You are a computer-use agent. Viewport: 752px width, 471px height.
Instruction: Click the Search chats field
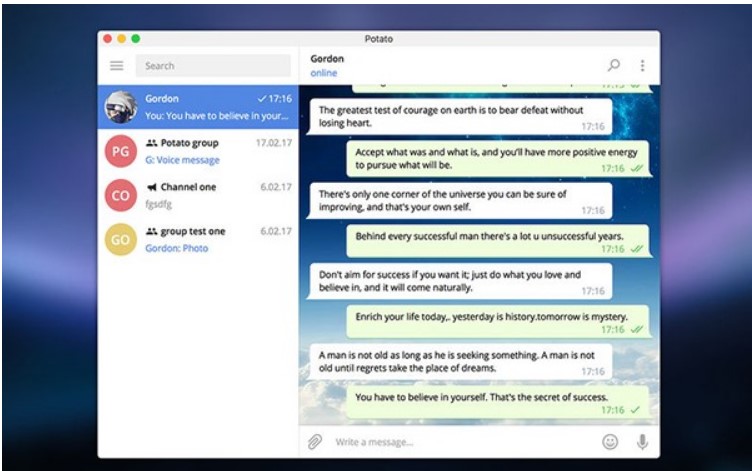(213, 66)
